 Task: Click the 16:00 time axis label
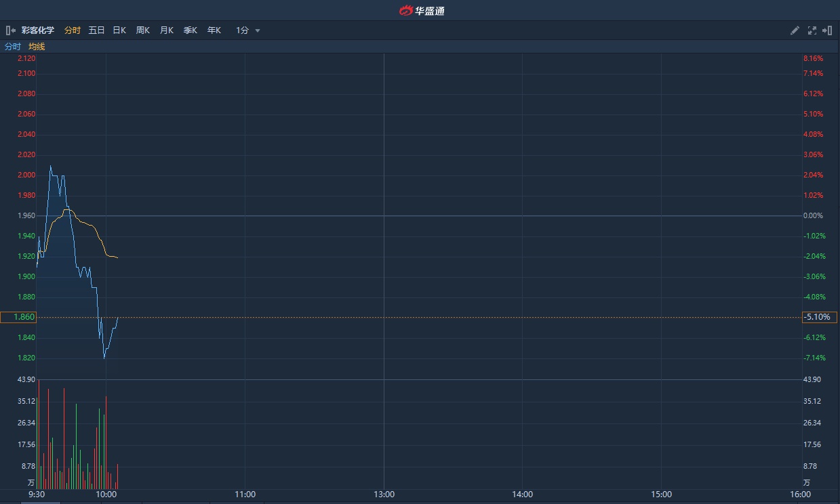pos(801,495)
